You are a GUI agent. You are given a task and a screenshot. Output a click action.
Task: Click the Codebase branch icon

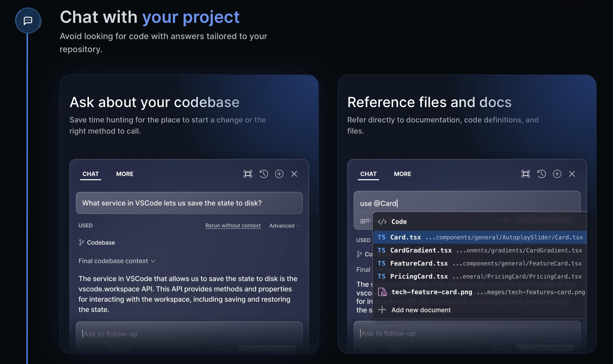(x=81, y=243)
